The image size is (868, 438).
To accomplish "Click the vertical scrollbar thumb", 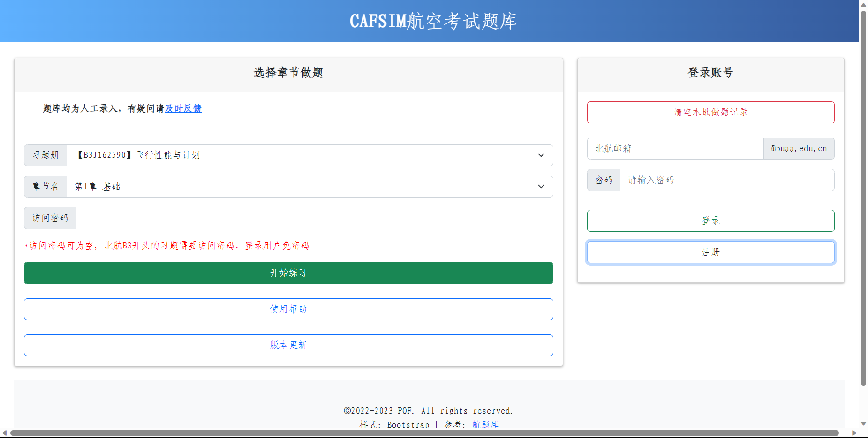I will [x=863, y=197].
